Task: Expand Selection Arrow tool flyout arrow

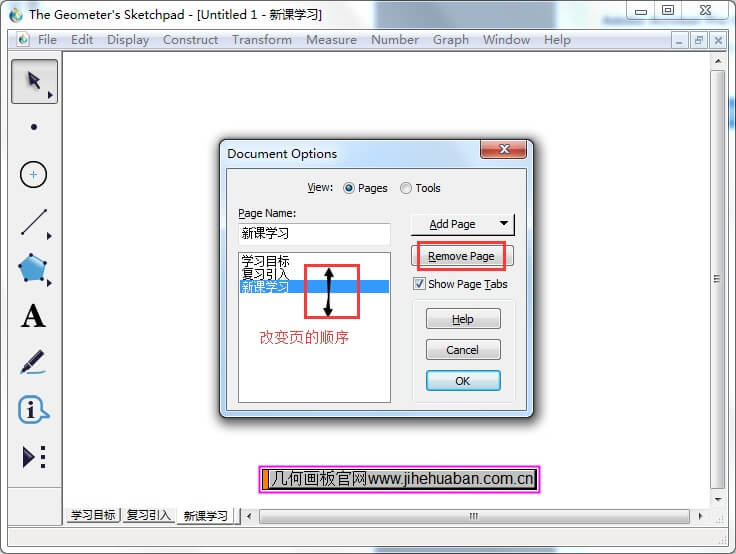Action: (50, 95)
